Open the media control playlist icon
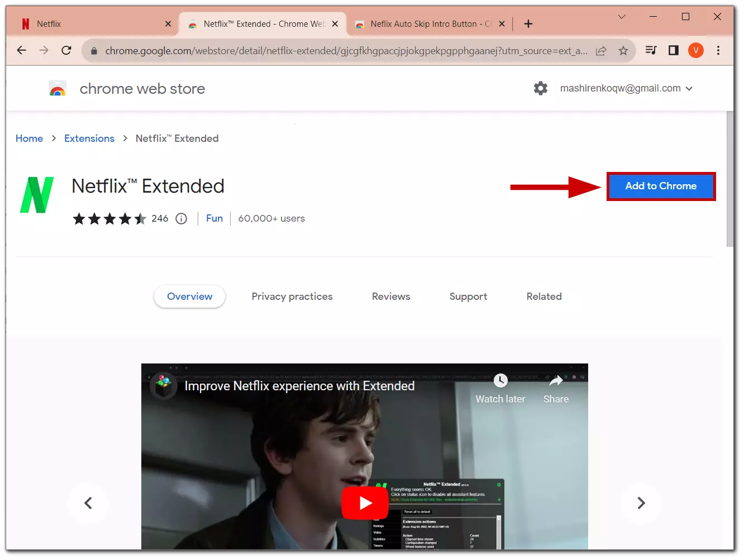Image resolution: width=744 pixels, height=560 pixels. coord(651,50)
